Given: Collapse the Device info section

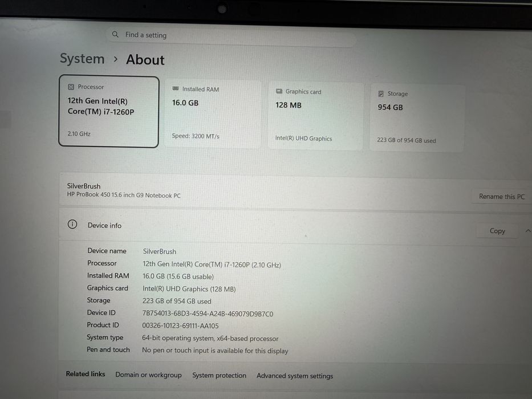Looking at the screenshot, I should [x=527, y=231].
